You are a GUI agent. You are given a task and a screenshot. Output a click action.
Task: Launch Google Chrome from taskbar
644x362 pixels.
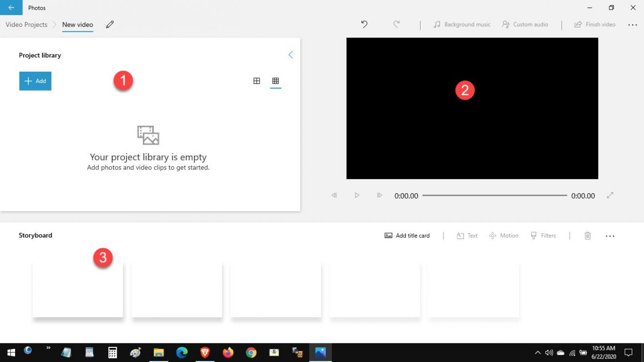[x=251, y=352]
